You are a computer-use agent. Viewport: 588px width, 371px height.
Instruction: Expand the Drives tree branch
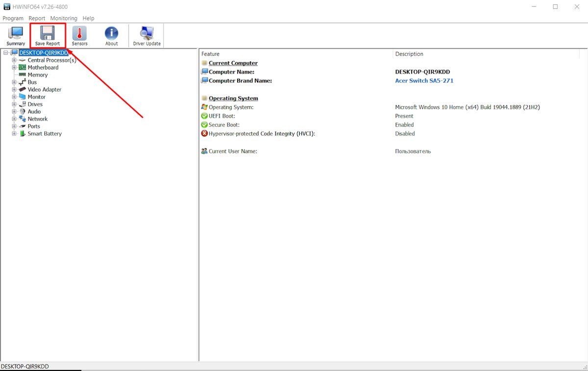[x=14, y=104]
